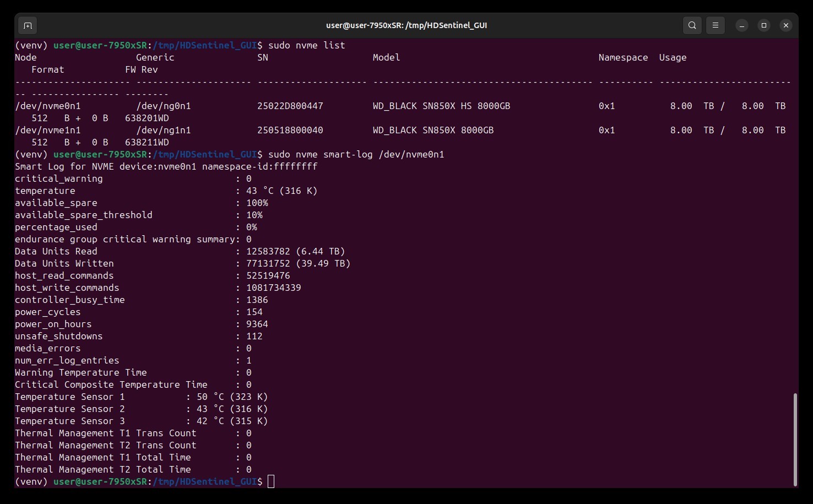Click the num_err_log_entries label
This screenshot has width=813, height=504.
point(67,360)
